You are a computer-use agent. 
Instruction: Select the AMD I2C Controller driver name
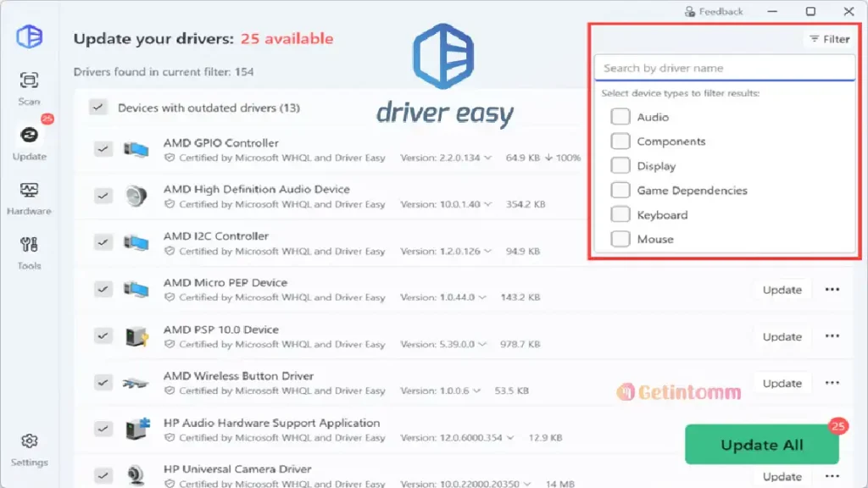coord(216,236)
